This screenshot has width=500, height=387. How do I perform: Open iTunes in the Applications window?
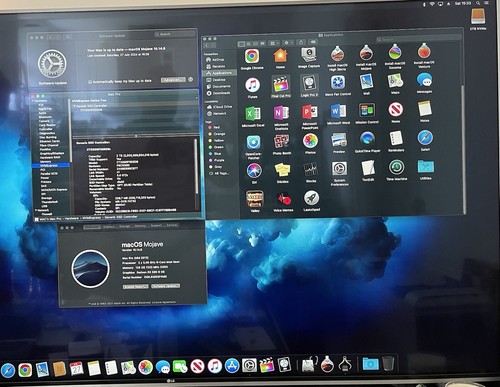[252, 85]
